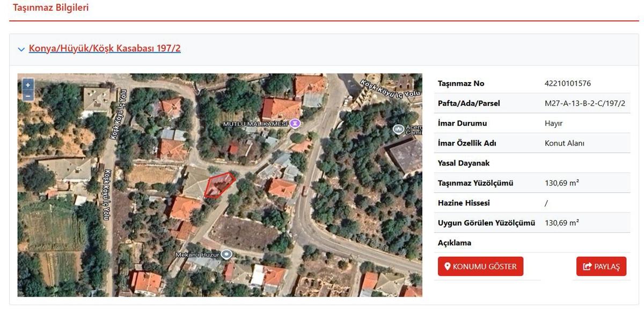Viewport: 644px width, 311px height.
Task: Click the Taşınmaz Yüzölçümü row label
Action: click(475, 183)
